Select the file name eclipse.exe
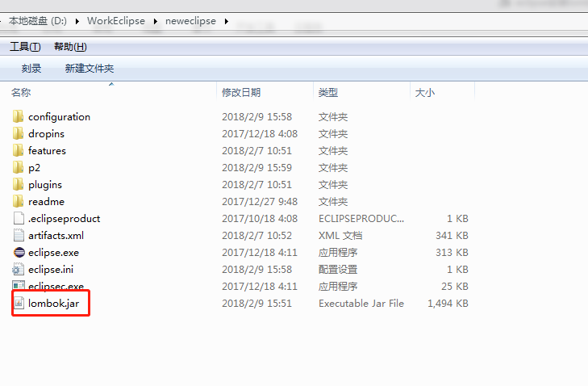 (x=53, y=252)
